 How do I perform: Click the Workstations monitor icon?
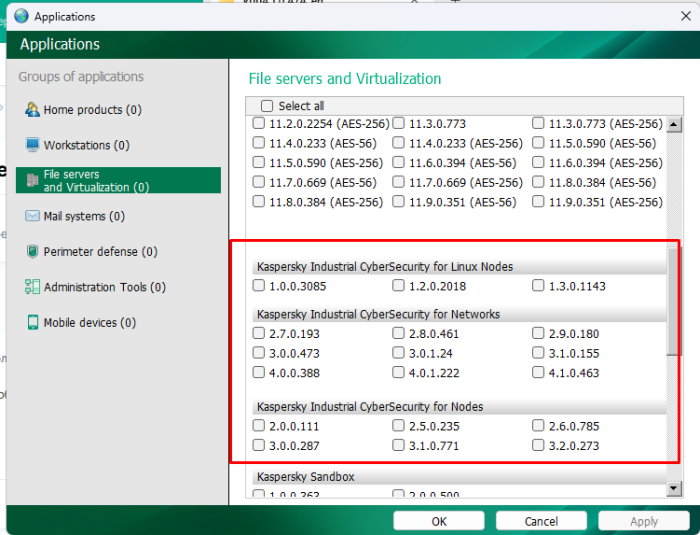tap(32, 145)
